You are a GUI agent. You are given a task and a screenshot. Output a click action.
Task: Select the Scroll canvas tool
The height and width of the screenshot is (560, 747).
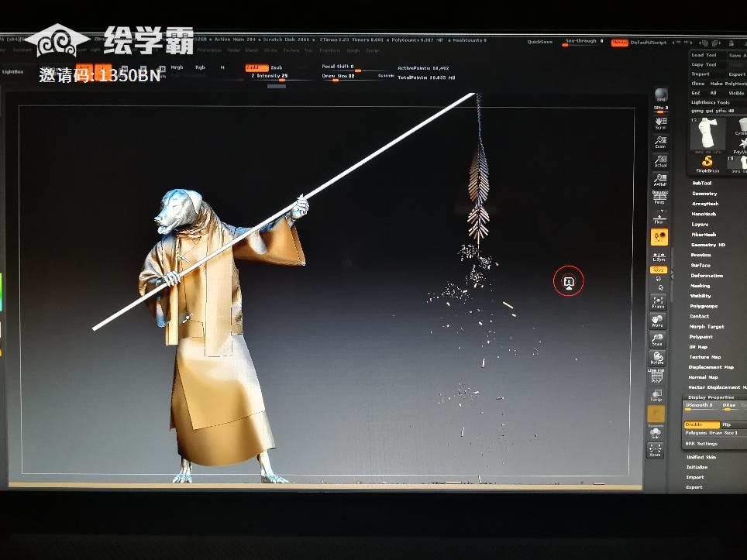pos(660,122)
